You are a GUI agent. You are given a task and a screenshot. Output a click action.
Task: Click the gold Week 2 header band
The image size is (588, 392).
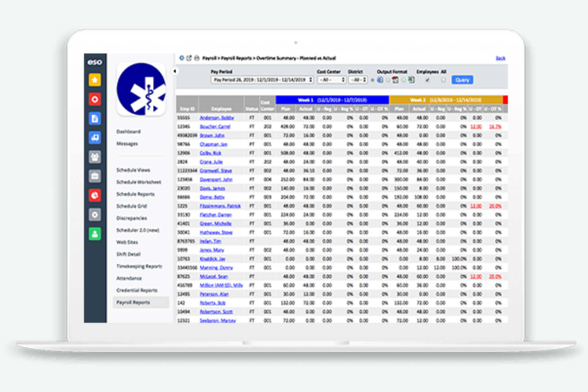pyautogui.click(x=446, y=100)
